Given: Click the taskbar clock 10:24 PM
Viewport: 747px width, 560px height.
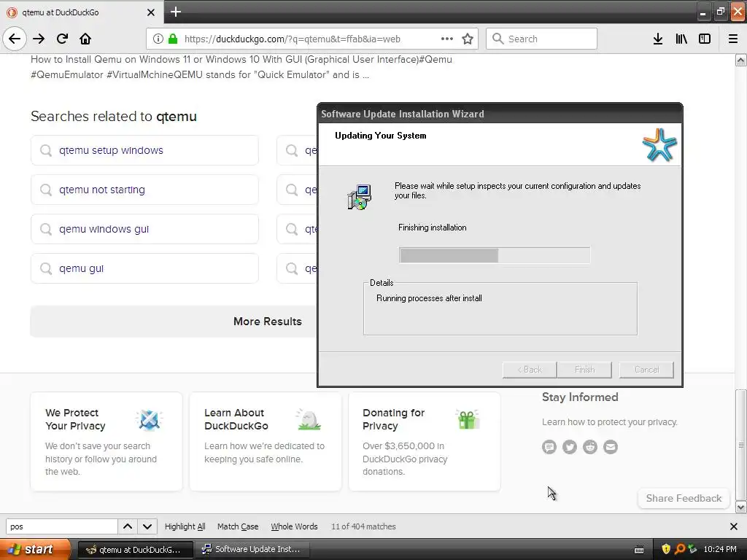Looking at the screenshot, I should (x=720, y=549).
